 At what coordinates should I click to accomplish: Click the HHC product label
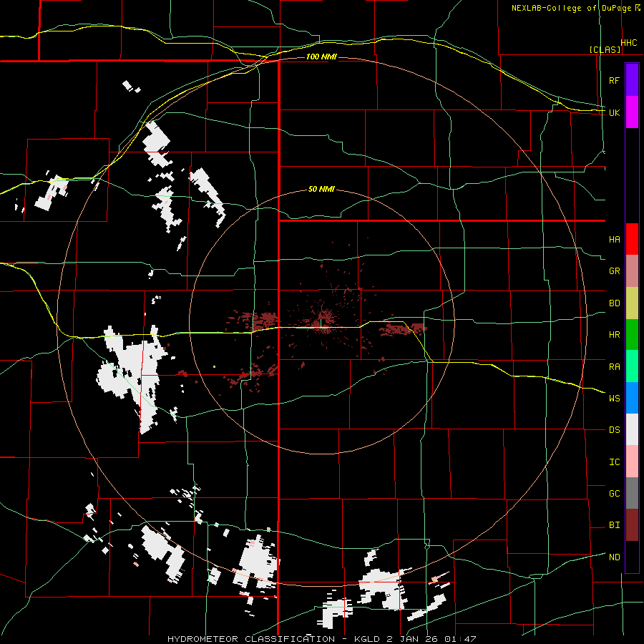coord(629,43)
